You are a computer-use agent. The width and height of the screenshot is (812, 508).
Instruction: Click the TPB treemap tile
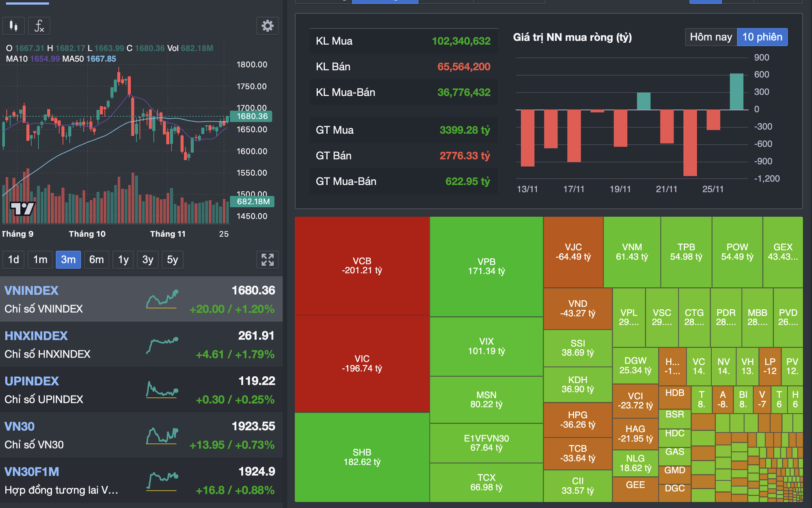click(x=686, y=252)
